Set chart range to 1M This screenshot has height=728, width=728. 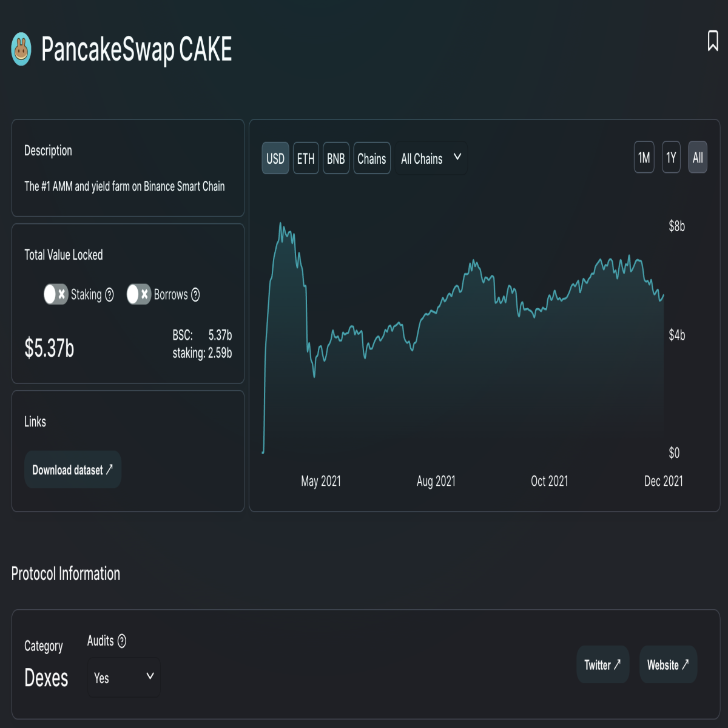tap(644, 158)
